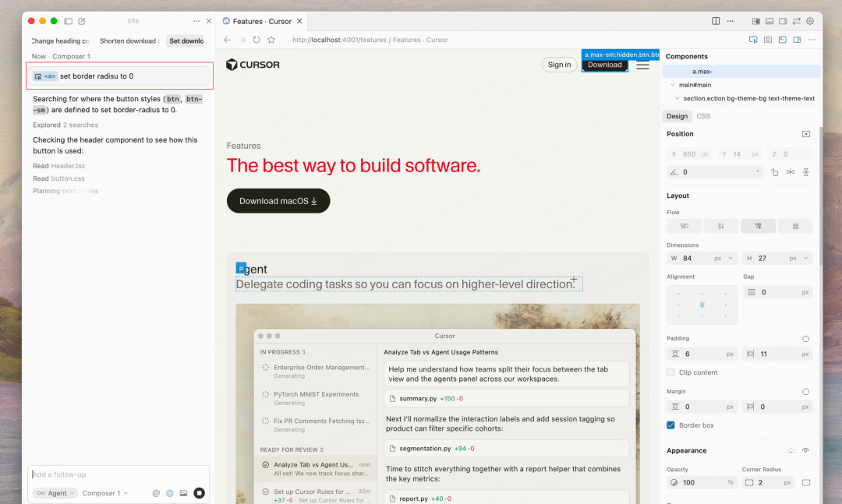Open the 'Shorten download' chat tab
Image resolution: width=842 pixels, height=504 pixels.
[x=129, y=41]
